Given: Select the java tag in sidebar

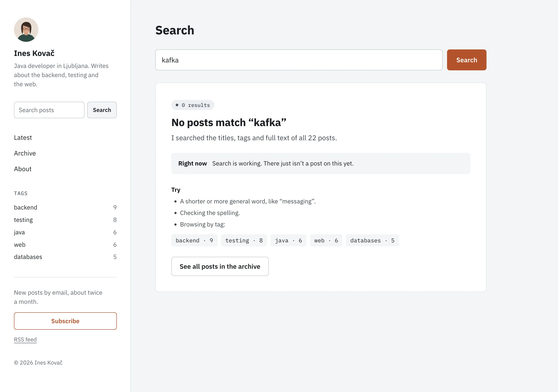Looking at the screenshot, I should (19, 232).
